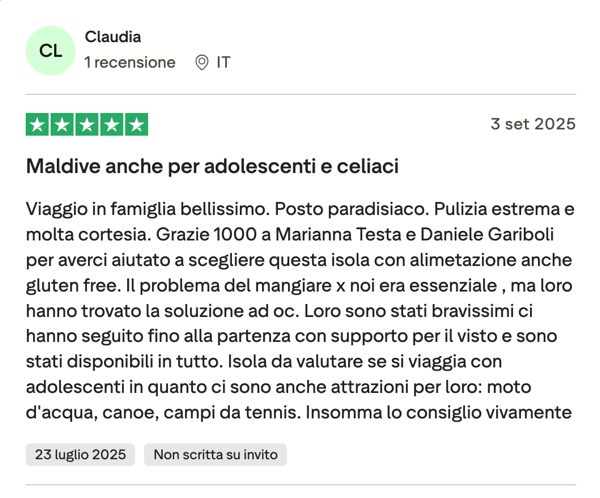
Task: Click Claudia's green CL avatar
Action: coord(50,50)
